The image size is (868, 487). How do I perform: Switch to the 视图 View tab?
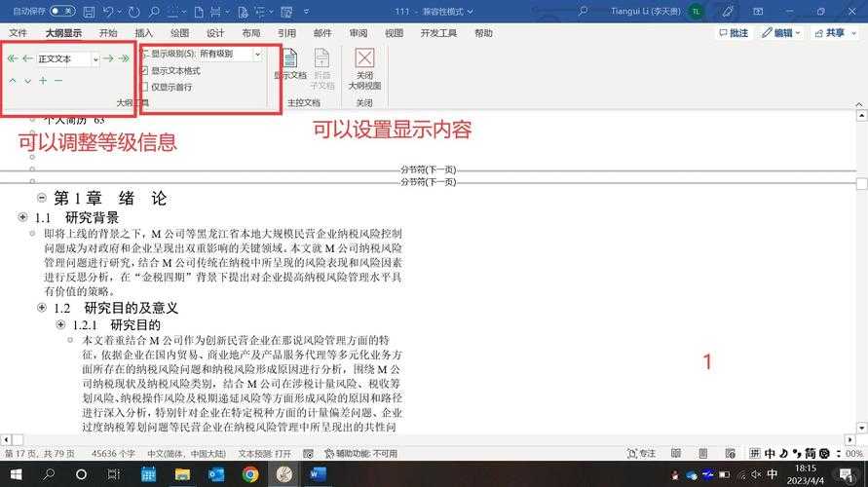[395, 33]
